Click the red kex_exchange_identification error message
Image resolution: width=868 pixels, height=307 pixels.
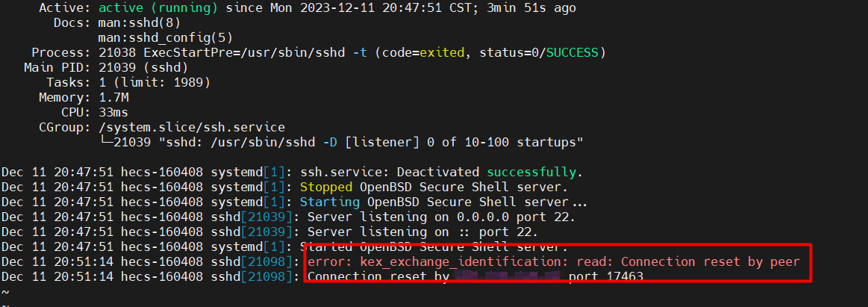[553, 262]
